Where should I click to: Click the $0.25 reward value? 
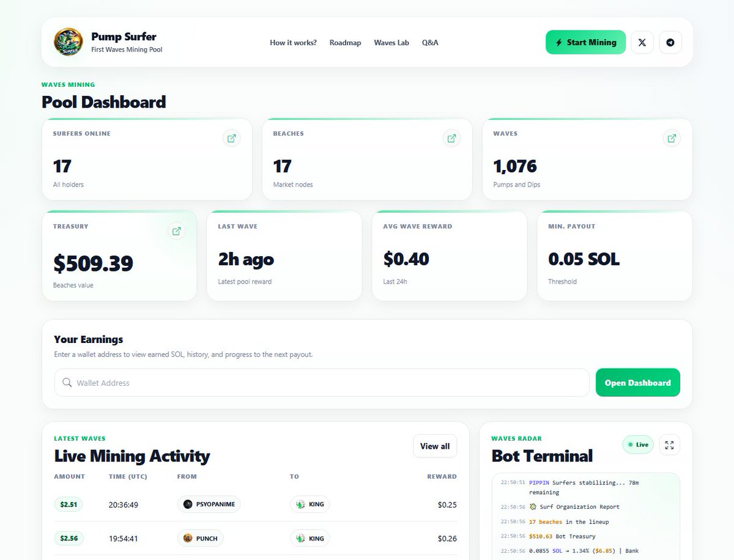click(x=447, y=505)
